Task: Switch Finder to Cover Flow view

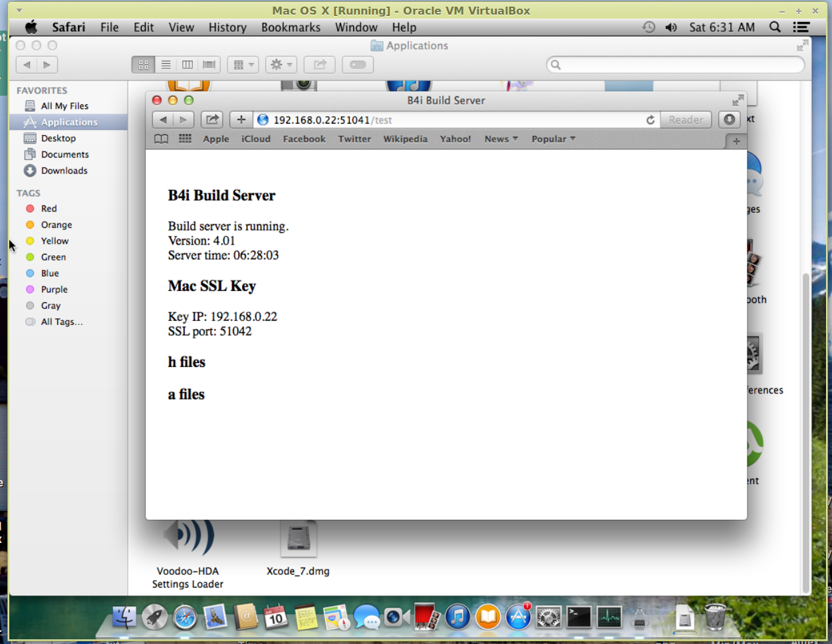Action: 209,64
